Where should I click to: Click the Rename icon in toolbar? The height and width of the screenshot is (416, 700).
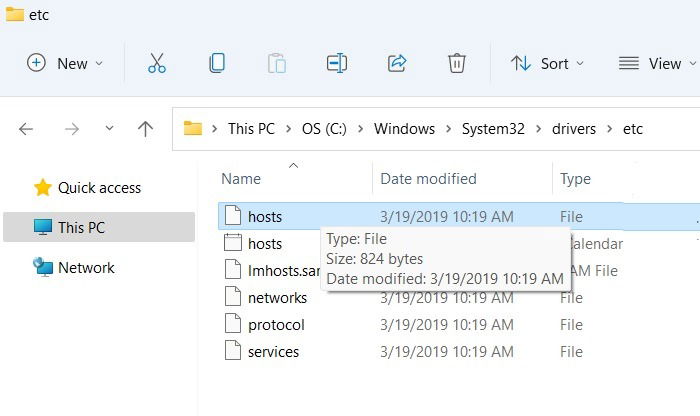click(x=337, y=63)
